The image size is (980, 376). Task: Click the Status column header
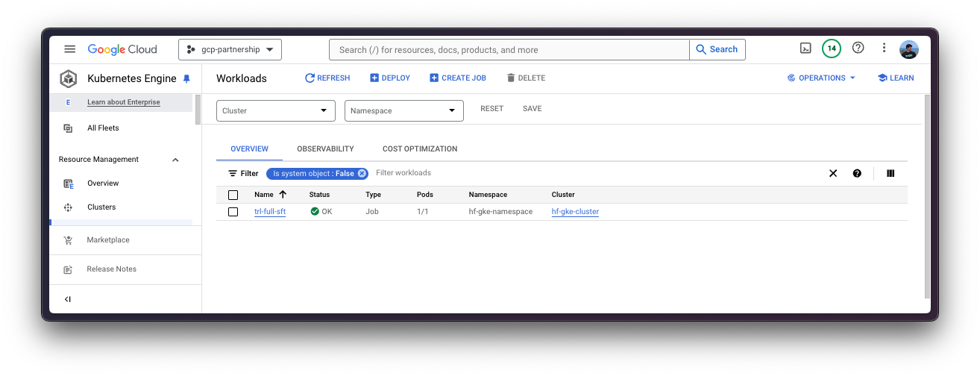point(319,195)
